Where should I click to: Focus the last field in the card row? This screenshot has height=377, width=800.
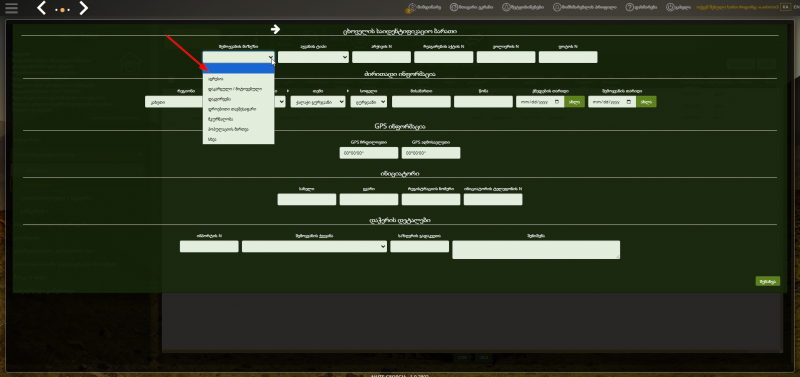[x=568, y=57]
